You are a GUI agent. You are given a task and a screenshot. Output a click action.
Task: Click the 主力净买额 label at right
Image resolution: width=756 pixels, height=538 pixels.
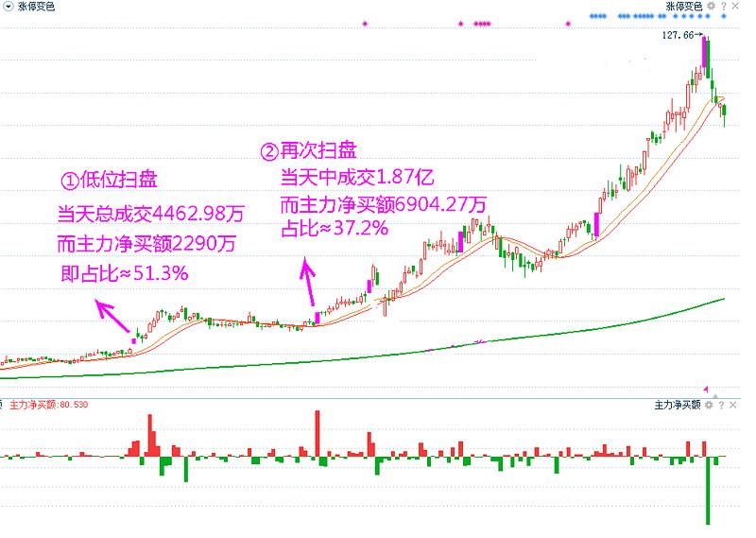678,405
